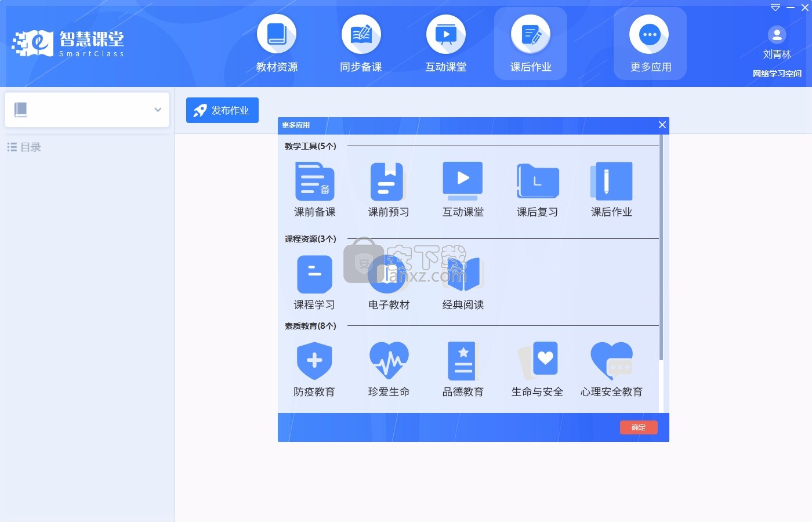The width and height of the screenshot is (812, 522).
Task: Open the 心理安全教育 app
Action: 611,369
